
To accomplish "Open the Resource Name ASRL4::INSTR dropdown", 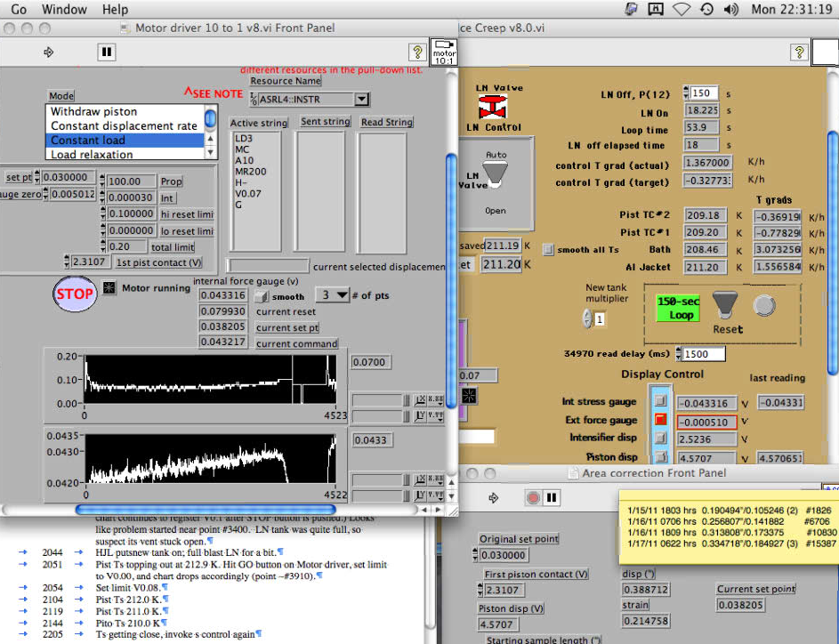I will 361,99.
